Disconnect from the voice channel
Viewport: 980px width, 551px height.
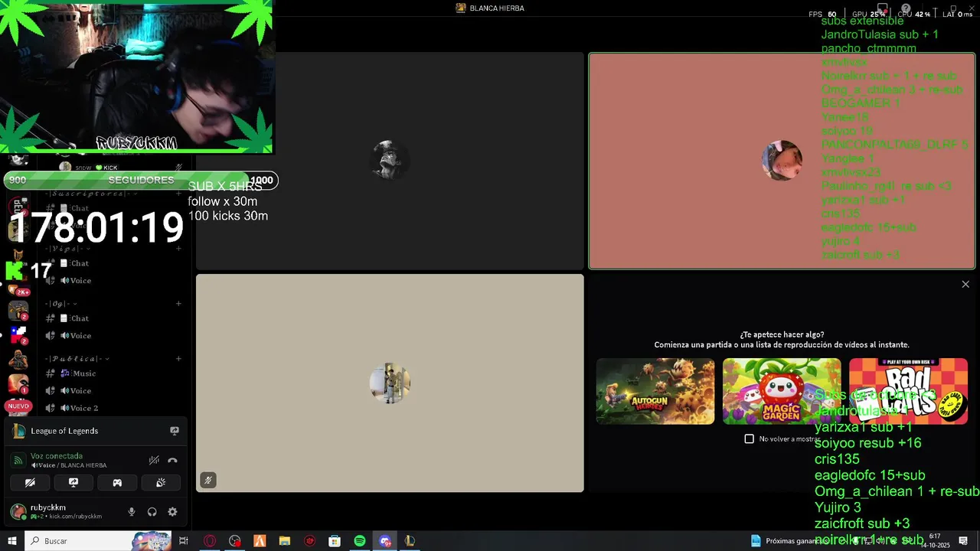(172, 460)
